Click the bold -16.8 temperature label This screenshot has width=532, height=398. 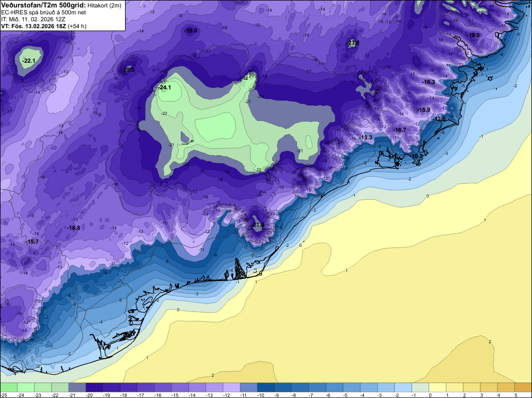click(x=73, y=228)
